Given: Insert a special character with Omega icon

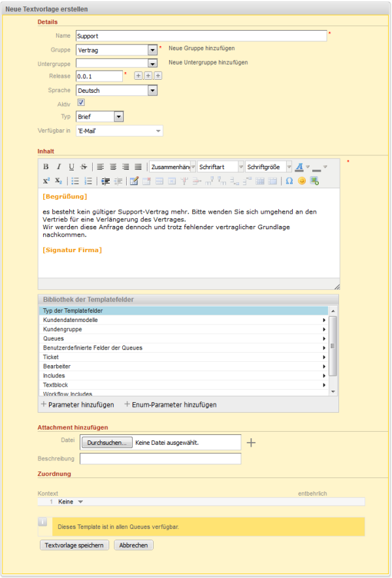Looking at the screenshot, I should pyautogui.click(x=289, y=181).
